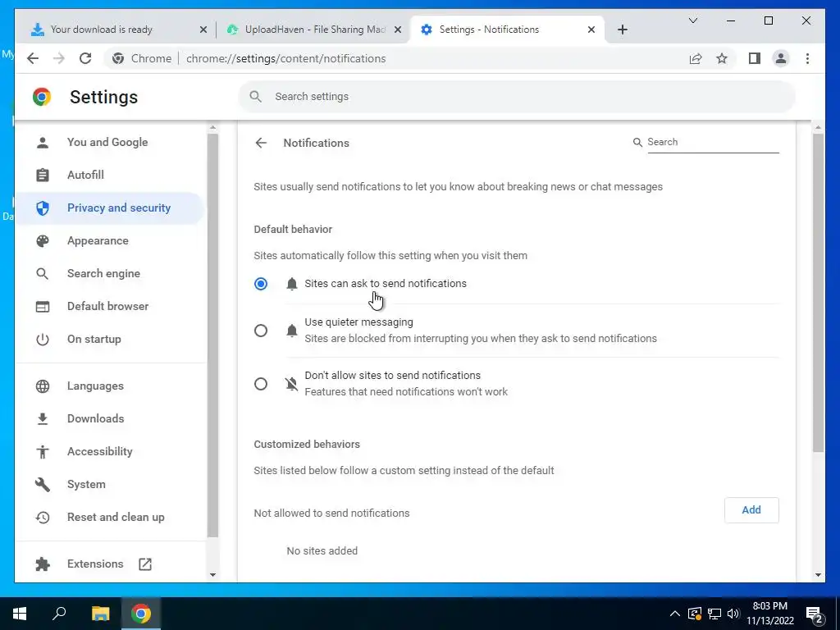Open File Explorer from the taskbar
Viewport: 840px width, 630px height.
(100, 614)
